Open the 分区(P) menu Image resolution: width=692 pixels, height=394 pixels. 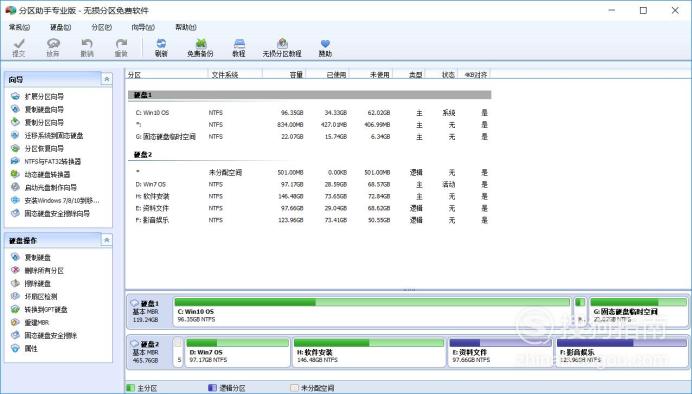click(x=102, y=27)
